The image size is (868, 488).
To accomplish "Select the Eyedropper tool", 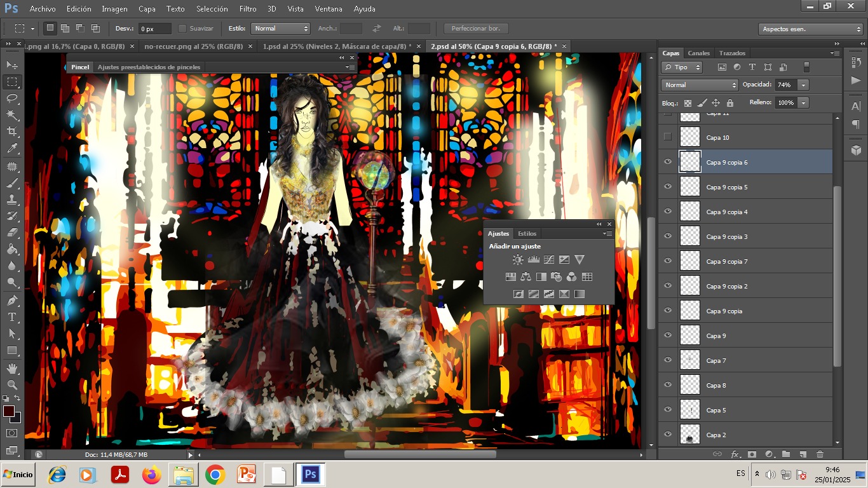I will click(12, 149).
